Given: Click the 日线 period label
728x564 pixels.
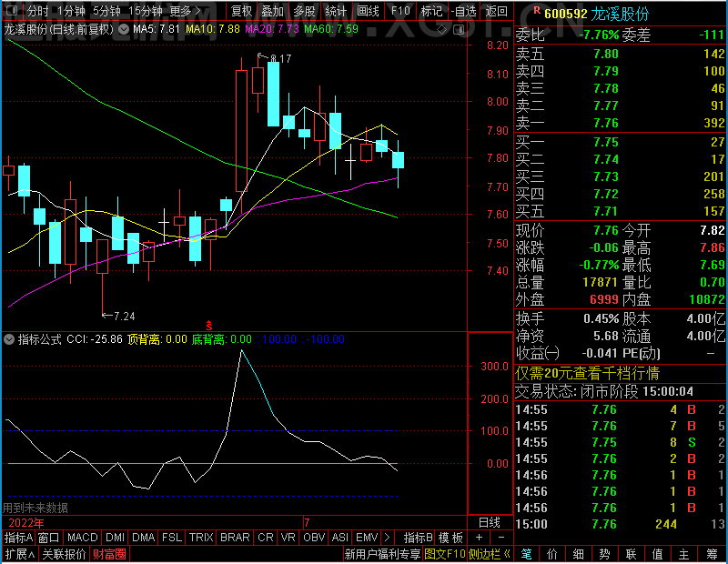Looking at the screenshot, I should (x=490, y=523).
